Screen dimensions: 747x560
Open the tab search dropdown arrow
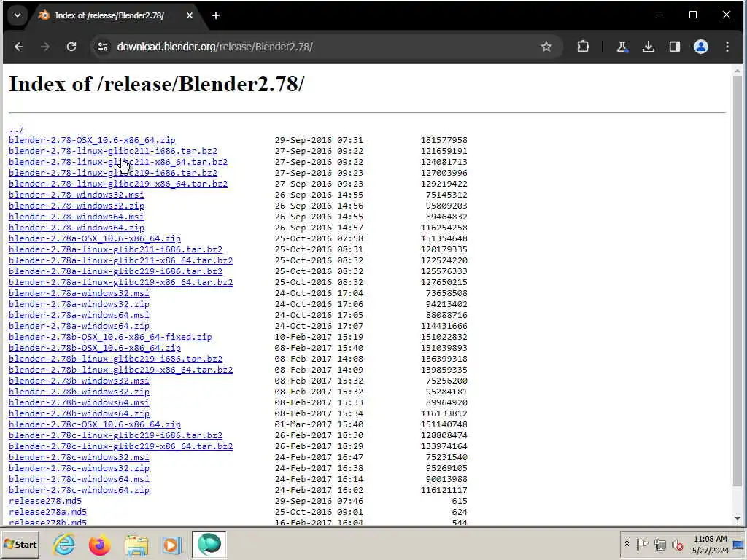(x=18, y=15)
